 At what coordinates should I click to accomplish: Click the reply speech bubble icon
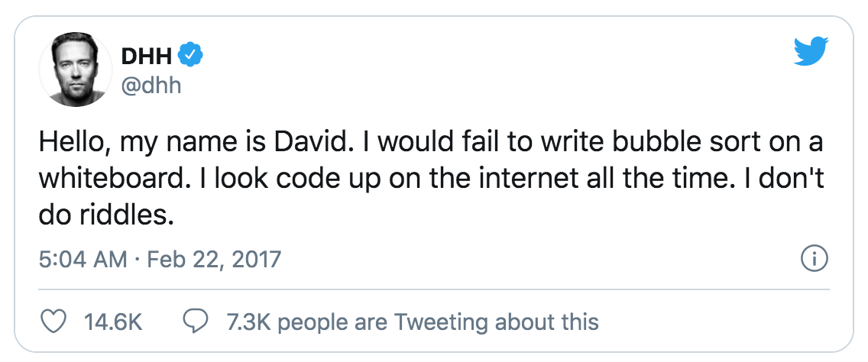(x=198, y=322)
